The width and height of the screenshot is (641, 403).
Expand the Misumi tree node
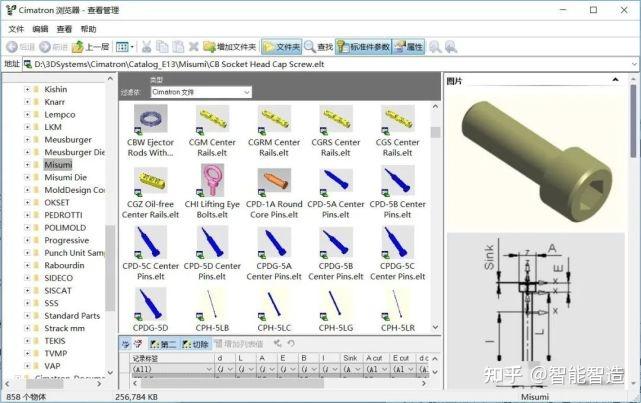27,165
